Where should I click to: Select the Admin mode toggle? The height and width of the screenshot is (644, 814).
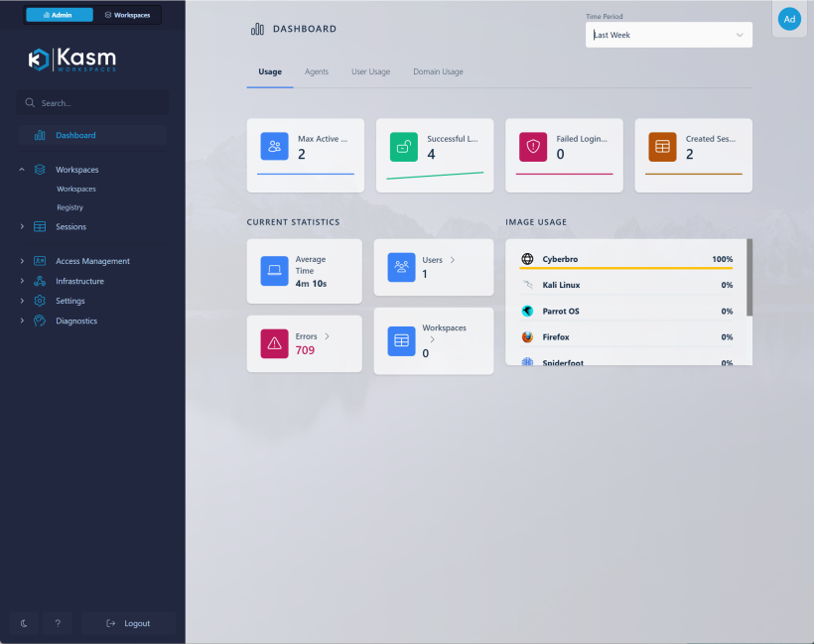[59, 15]
